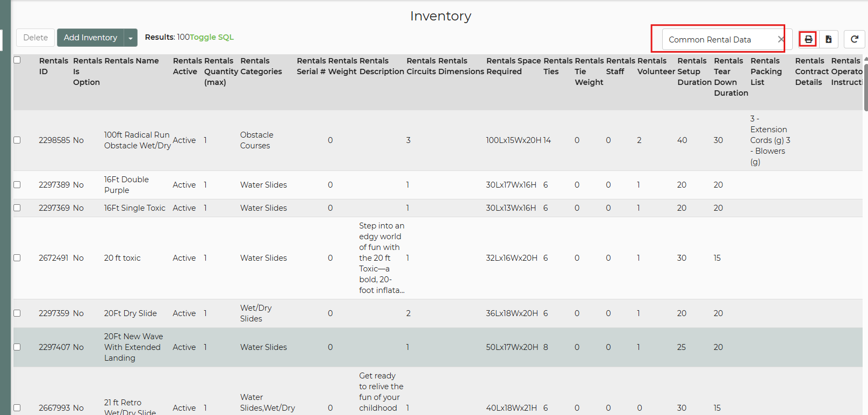The height and width of the screenshot is (415, 868).
Task: Sort by Rentals Space Required column header
Action: coord(514,66)
